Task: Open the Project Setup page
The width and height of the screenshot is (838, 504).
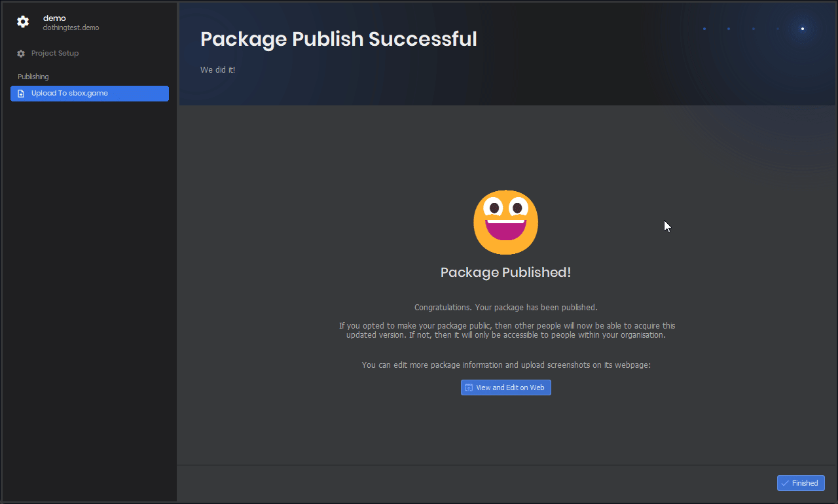Action: click(x=54, y=54)
